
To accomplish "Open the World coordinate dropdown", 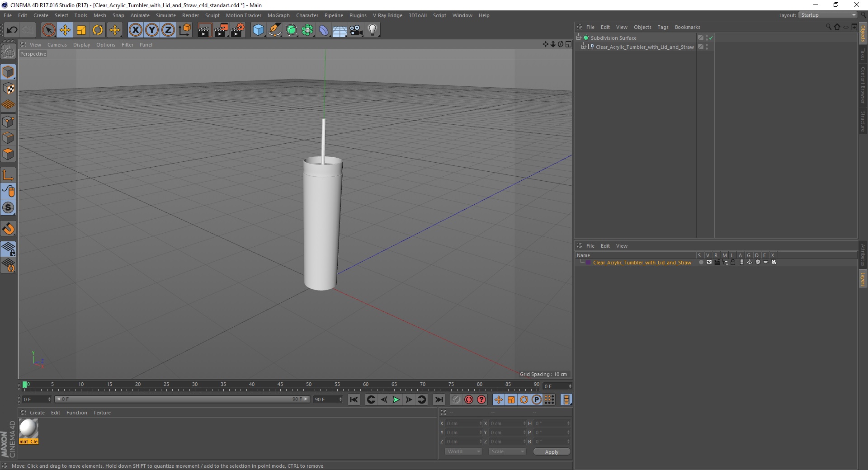I will tap(463, 451).
